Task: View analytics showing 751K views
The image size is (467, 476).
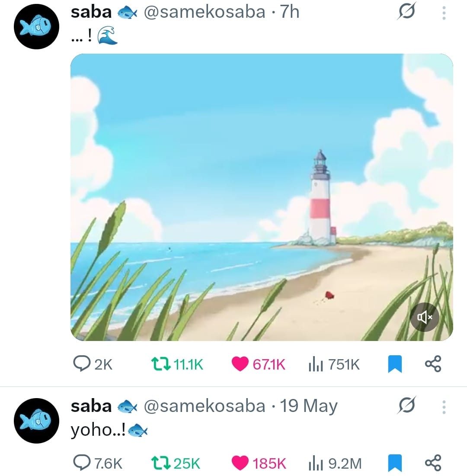Action: (x=334, y=364)
